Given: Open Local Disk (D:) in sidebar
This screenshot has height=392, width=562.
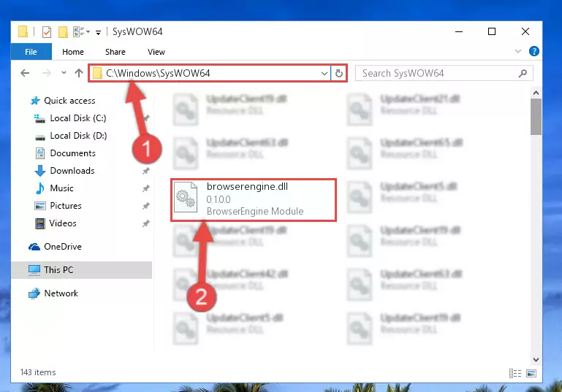Looking at the screenshot, I should point(78,136).
